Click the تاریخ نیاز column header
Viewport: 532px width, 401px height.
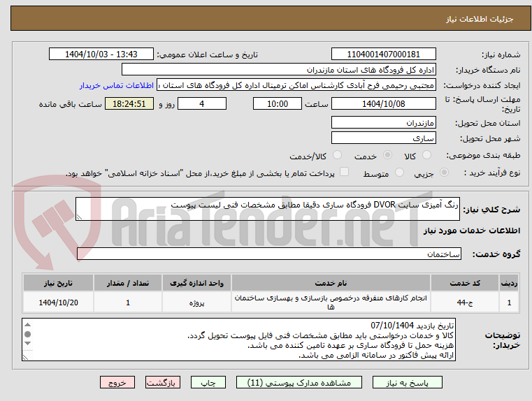pos(58,283)
